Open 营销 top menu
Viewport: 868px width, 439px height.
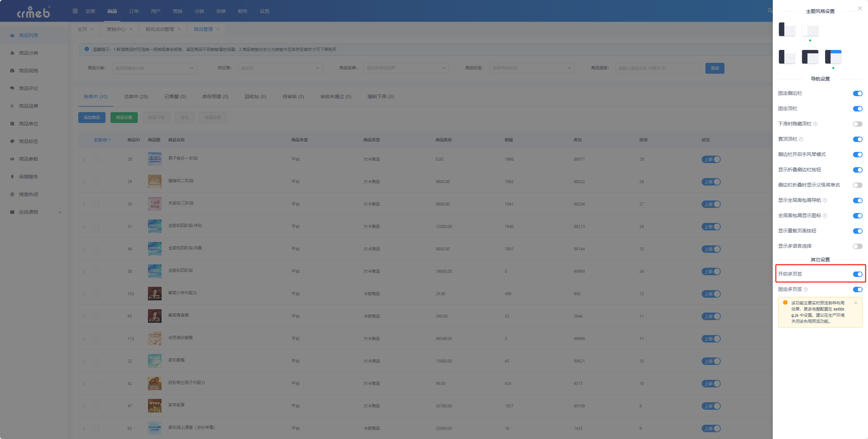coord(178,11)
